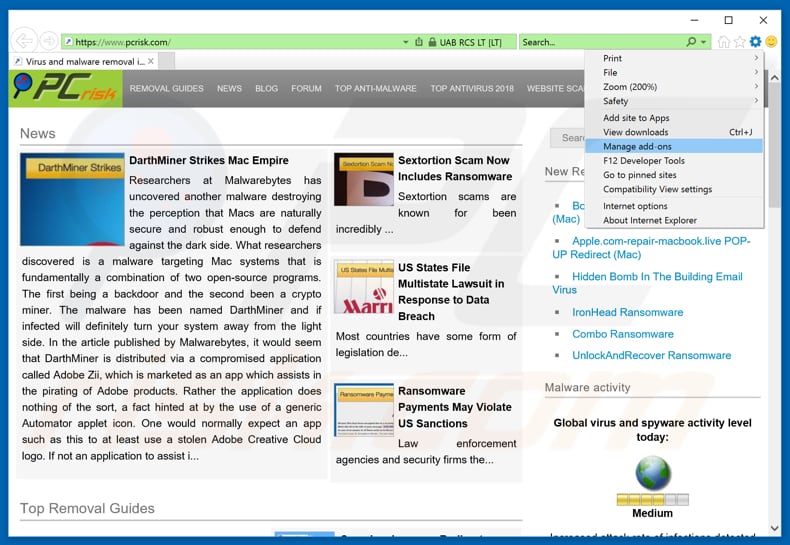Open DarthMiner Strikes Mac Empire article

[x=209, y=160]
